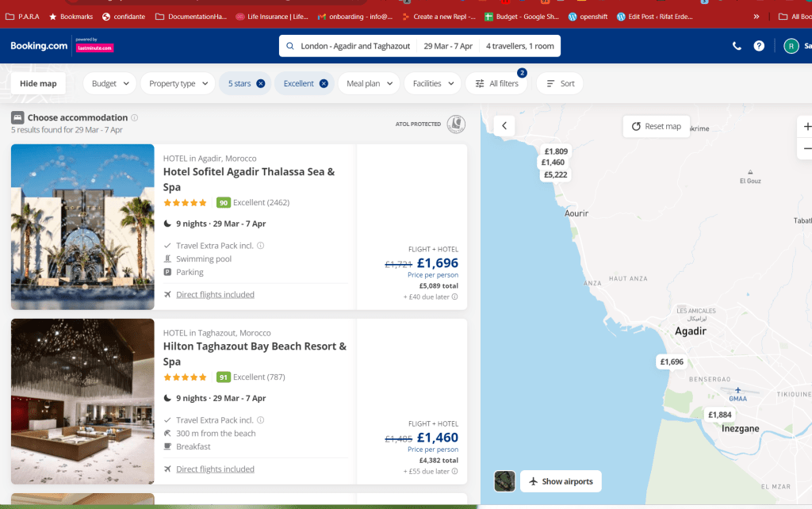Click Sofitel 90 Excellent rating badge
The height and width of the screenshot is (509, 812).
click(223, 202)
